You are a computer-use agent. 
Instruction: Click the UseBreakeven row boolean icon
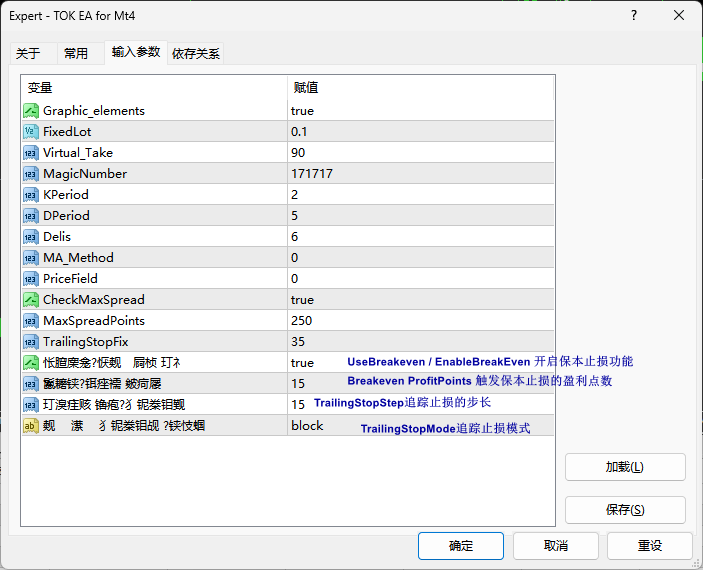[31, 363]
